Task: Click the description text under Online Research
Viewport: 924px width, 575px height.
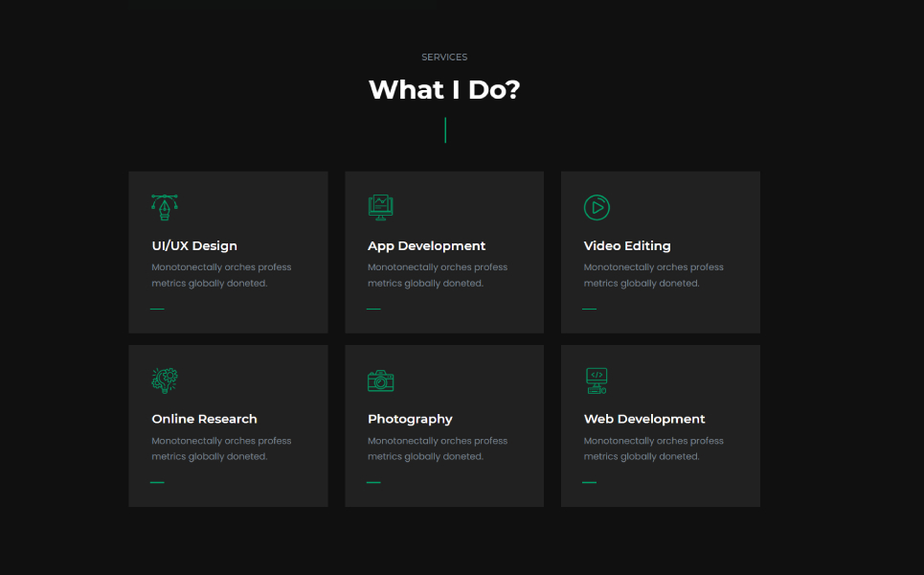Action: (221, 448)
